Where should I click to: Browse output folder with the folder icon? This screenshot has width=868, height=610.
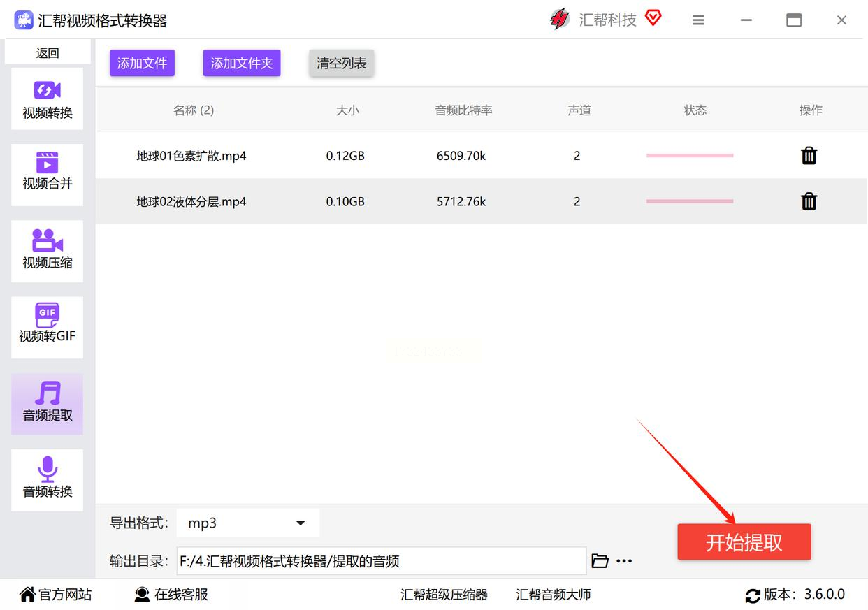coord(600,560)
